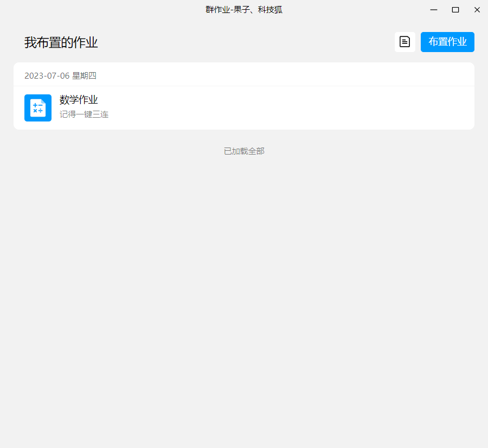Click the 我布置的作业 heading
This screenshot has width=488, height=448.
(61, 42)
